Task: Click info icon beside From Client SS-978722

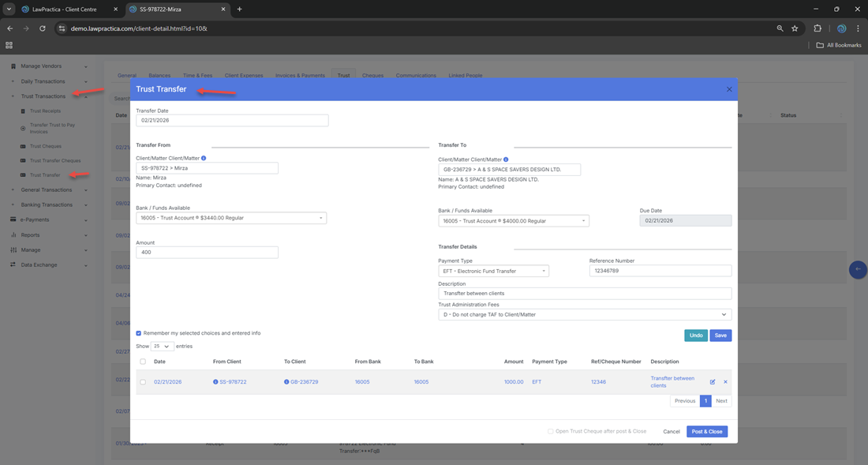Action: [215, 382]
